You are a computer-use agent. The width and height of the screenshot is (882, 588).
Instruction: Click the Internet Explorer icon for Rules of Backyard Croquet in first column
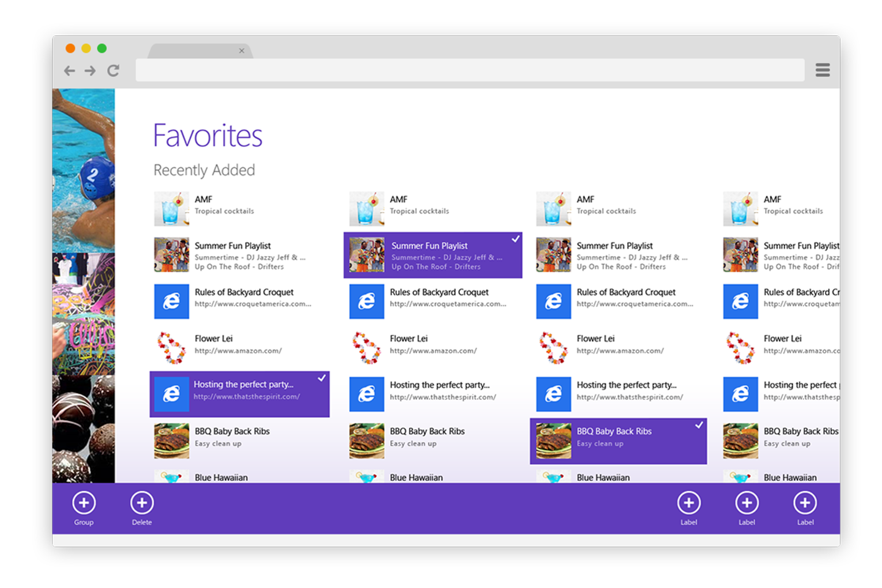[171, 301]
